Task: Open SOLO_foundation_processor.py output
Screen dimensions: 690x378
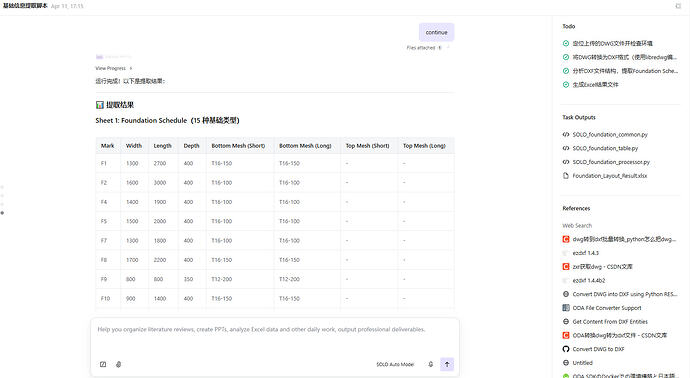Action: tap(611, 162)
